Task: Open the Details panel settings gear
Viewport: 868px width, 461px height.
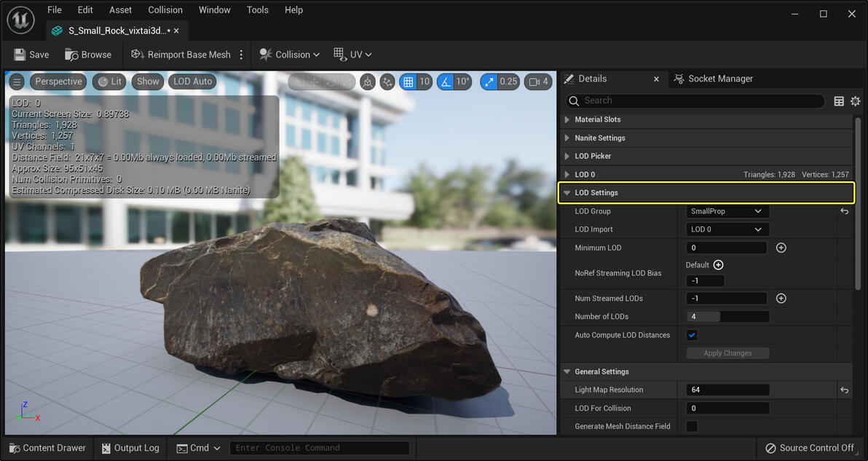Action: click(x=855, y=101)
